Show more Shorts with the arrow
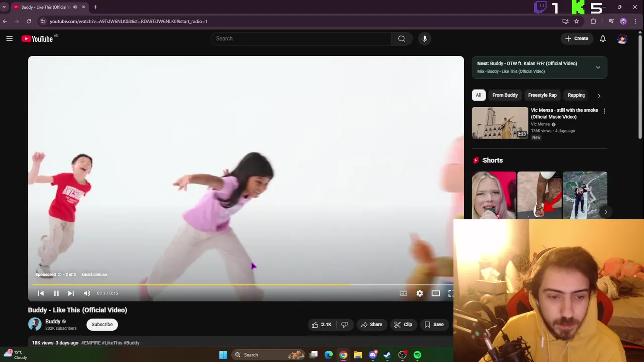Screen dimensions: 644x362 (605, 212)
